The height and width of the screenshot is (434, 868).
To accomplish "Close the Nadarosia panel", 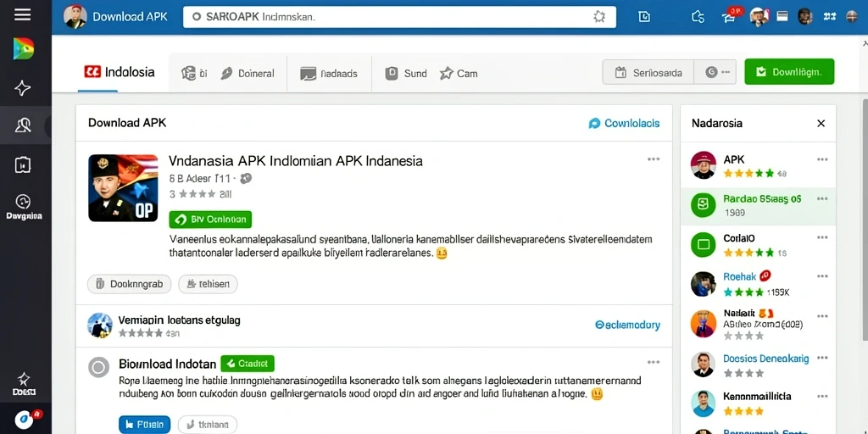I will coord(821,124).
